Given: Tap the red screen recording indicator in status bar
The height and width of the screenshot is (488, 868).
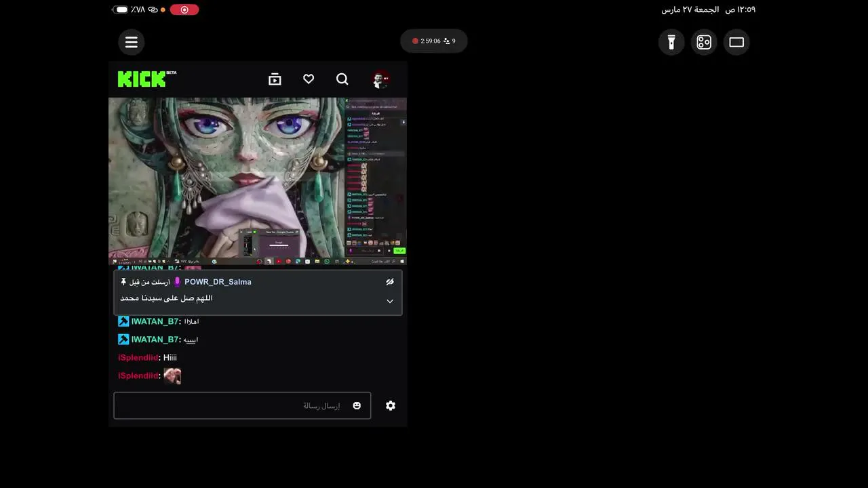Looking at the screenshot, I should (x=184, y=9).
